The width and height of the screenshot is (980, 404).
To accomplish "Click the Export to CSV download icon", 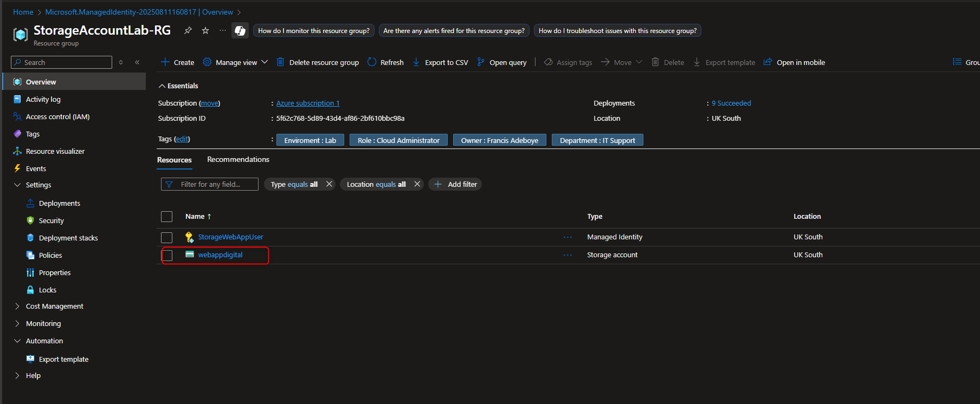I will click(416, 62).
